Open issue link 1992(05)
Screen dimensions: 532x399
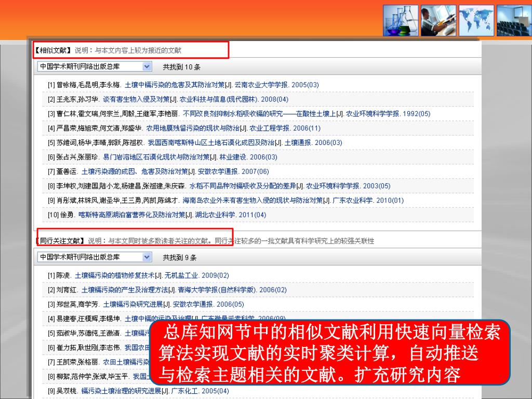416,114
